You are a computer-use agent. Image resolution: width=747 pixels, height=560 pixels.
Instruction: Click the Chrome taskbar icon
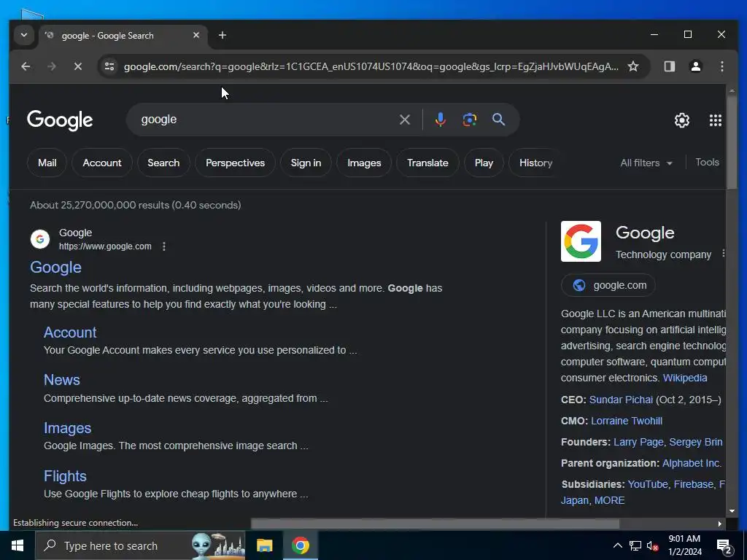pos(300,545)
